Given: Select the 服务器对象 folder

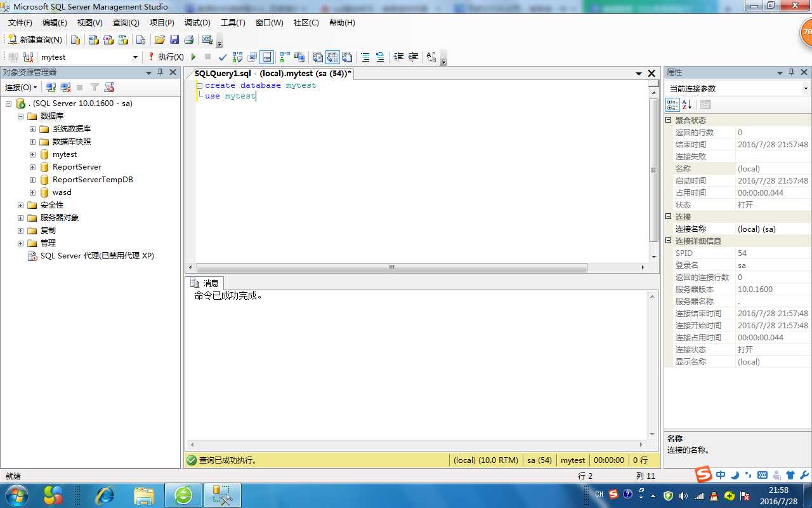Looking at the screenshot, I should point(60,218).
